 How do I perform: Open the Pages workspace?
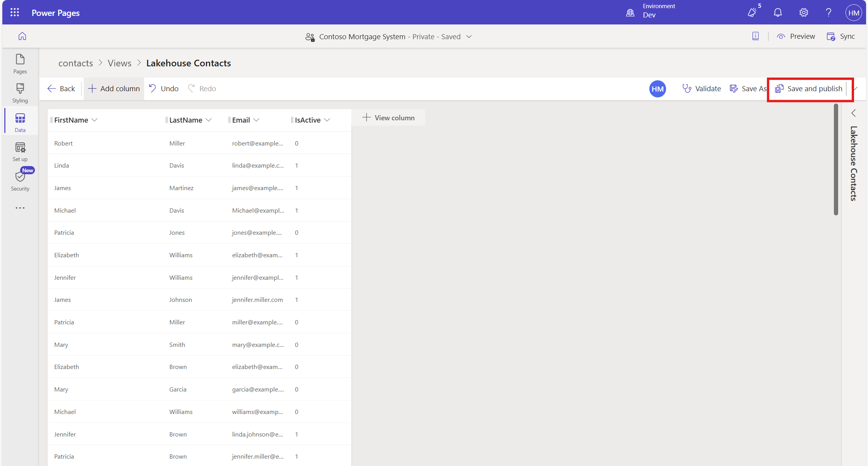pyautogui.click(x=20, y=64)
